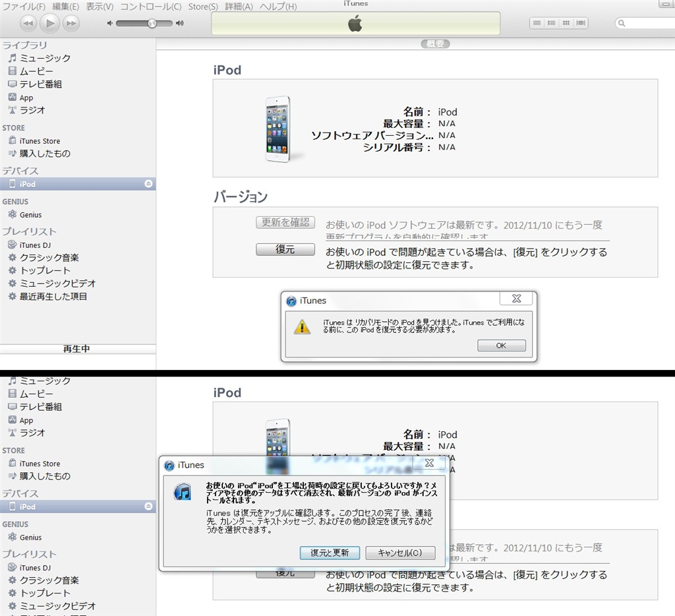The width and height of the screenshot is (675, 616).
Task: Select the iPod device in the upper window's sidebar
Action: click(x=78, y=184)
